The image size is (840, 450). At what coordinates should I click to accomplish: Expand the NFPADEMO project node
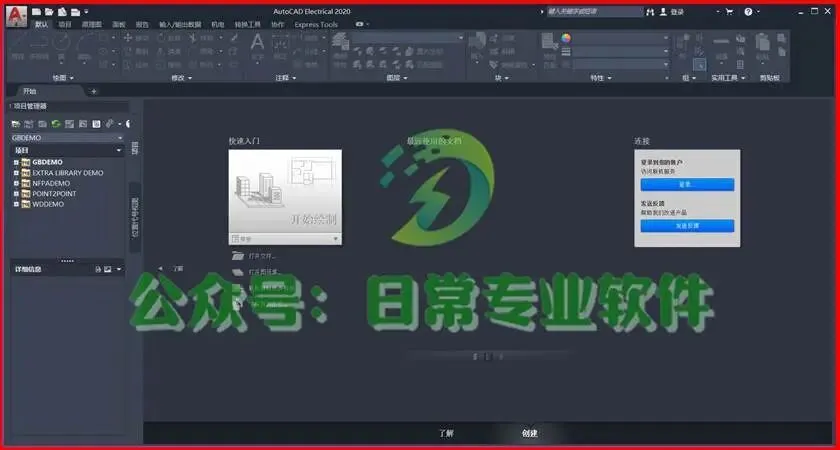(16, 183)
